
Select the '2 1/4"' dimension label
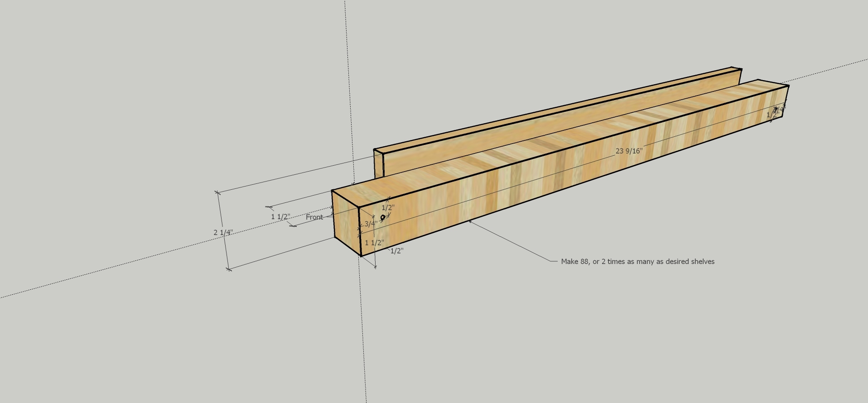click(x=223, y=233)
